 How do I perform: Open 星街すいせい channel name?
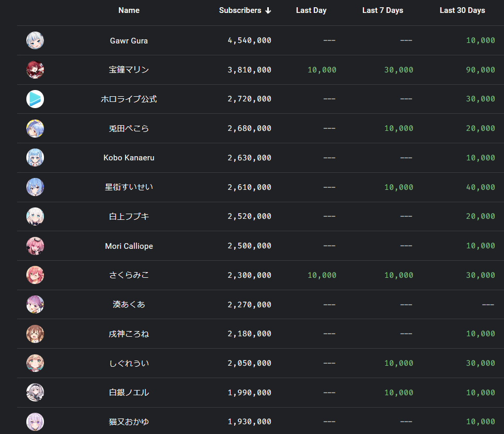(129, 187)
